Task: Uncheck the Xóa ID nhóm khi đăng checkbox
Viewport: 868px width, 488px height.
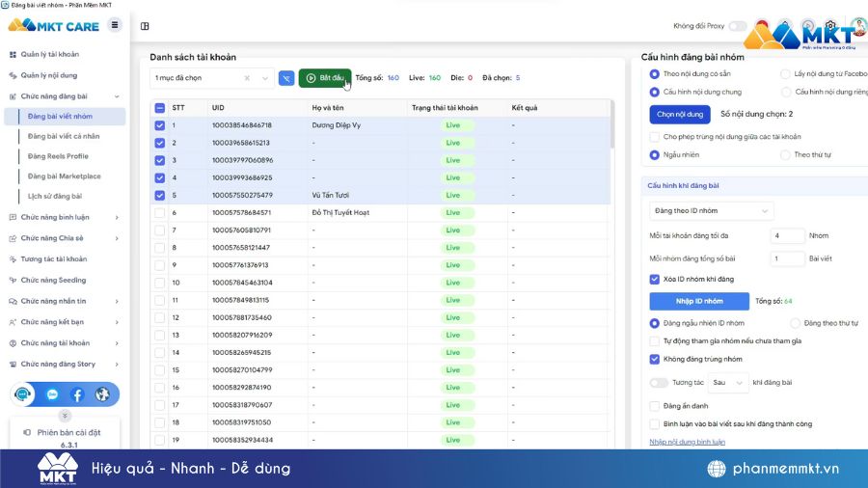Action: point(655,280)
